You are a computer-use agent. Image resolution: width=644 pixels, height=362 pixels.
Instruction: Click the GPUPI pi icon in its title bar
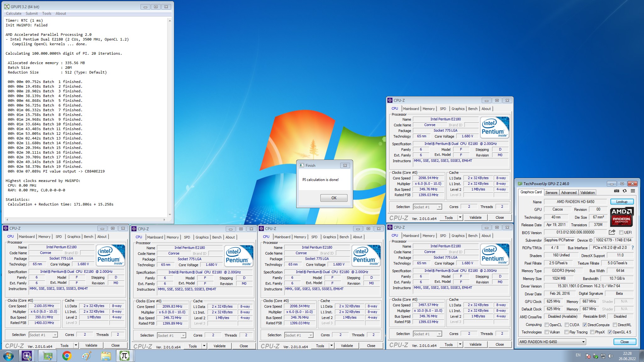(x=7, y=7)
